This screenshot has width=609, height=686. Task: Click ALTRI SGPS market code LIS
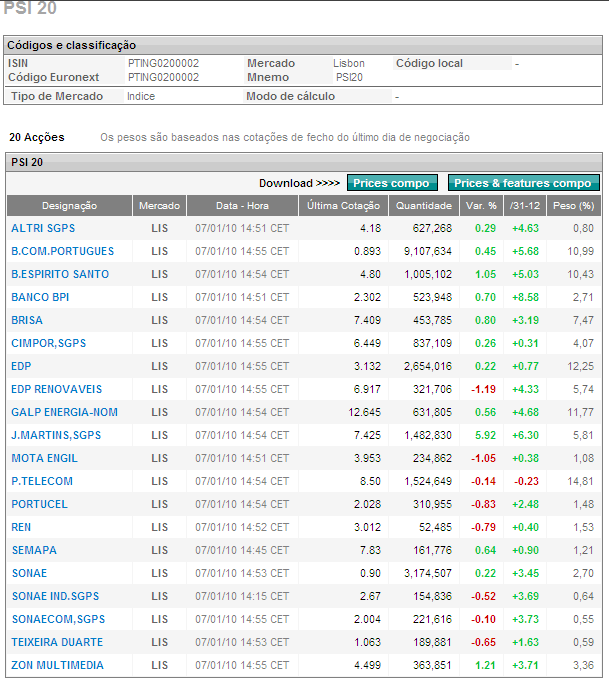pos(160,228)
